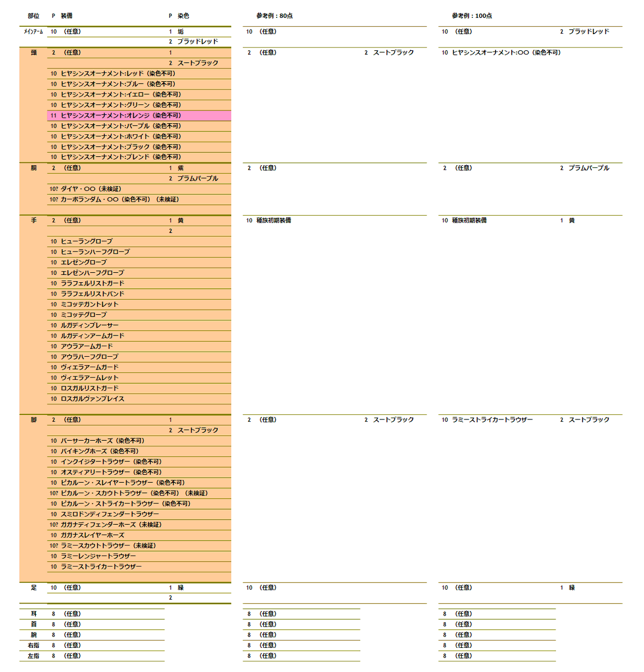
Task: Select the 耳 slot label
Action: coord(34,614)
